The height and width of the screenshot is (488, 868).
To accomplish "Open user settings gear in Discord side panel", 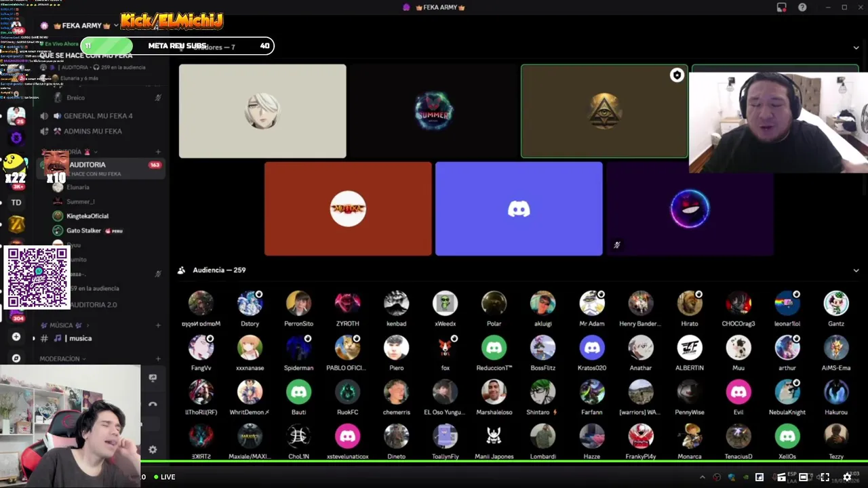I will tap(153, 449).
